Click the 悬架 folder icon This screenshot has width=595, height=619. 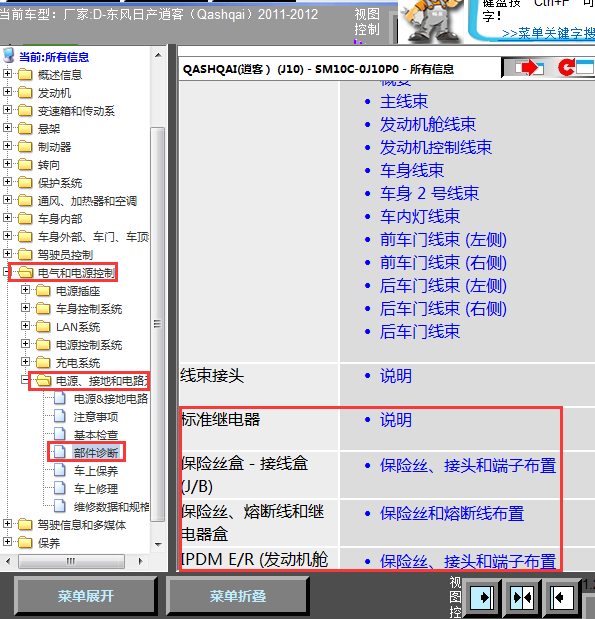point(25,128)
